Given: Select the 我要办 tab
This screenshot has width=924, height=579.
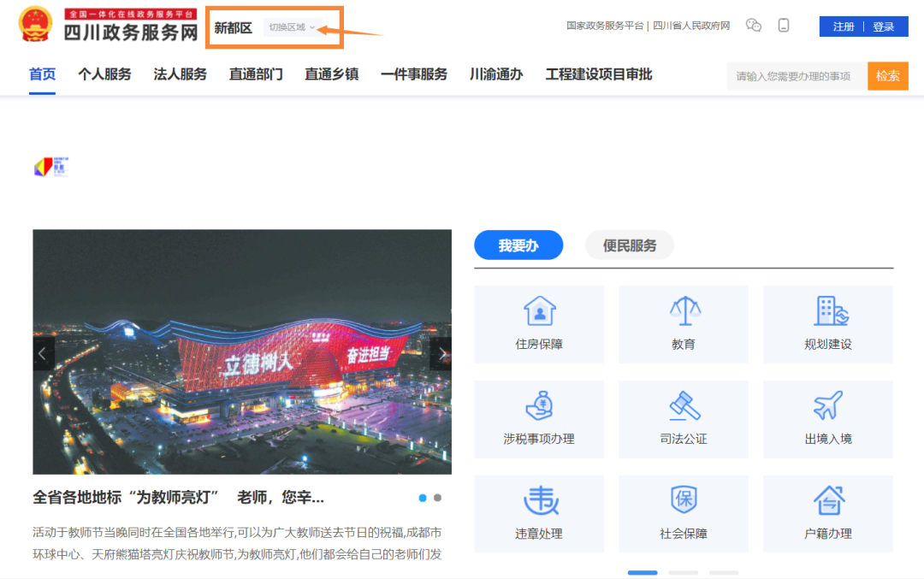Looking at the screenshot, I should click(518, 245).
